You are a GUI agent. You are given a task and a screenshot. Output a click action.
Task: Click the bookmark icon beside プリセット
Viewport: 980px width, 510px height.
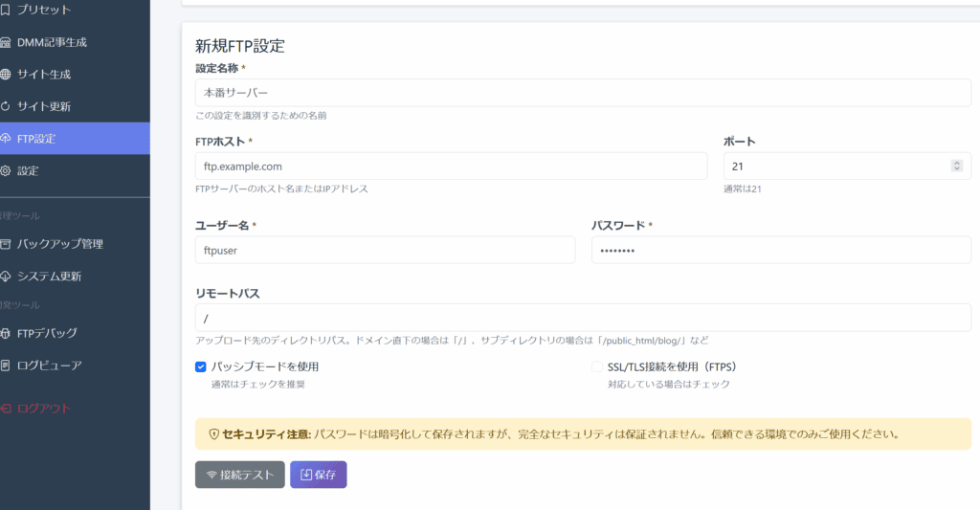(x=6, y=10)
